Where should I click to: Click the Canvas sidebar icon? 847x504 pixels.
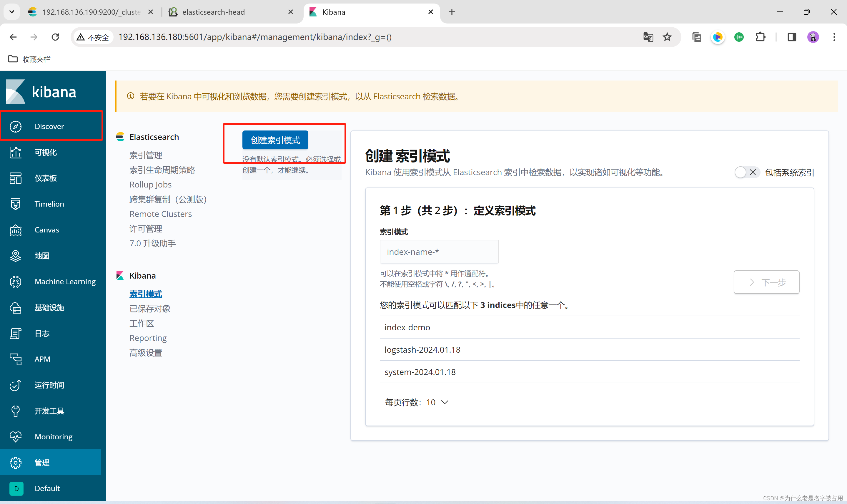(x=16, y=230)
